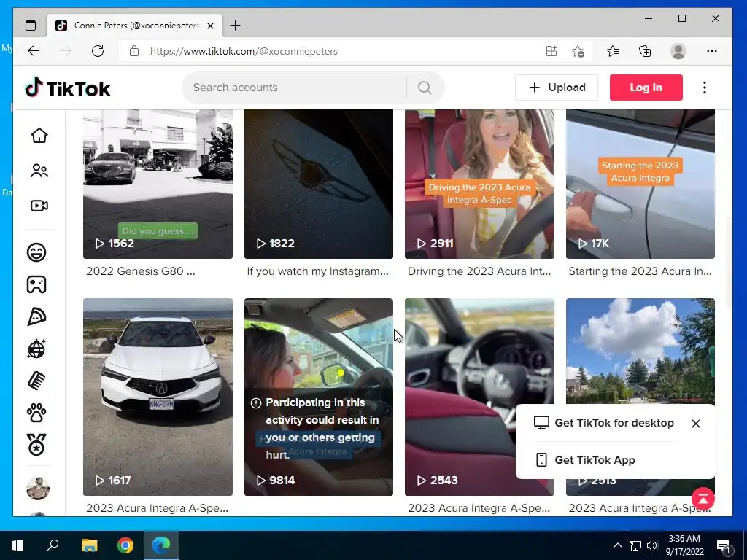Open the 2022 Genesis G80 video thumbnail
The image size is (747, 560).
(x=158, y=184)
